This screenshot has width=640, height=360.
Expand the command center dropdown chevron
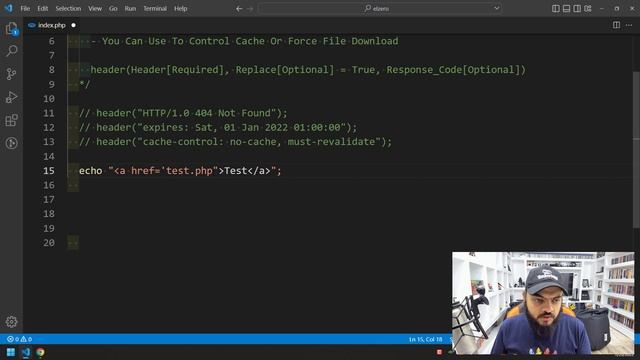(496, 8)
